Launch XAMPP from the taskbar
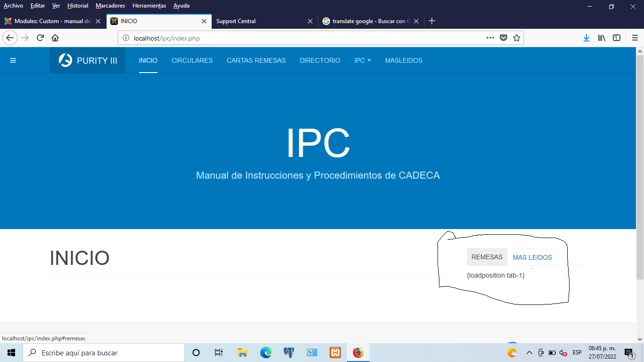 click(x=335, y=353)
